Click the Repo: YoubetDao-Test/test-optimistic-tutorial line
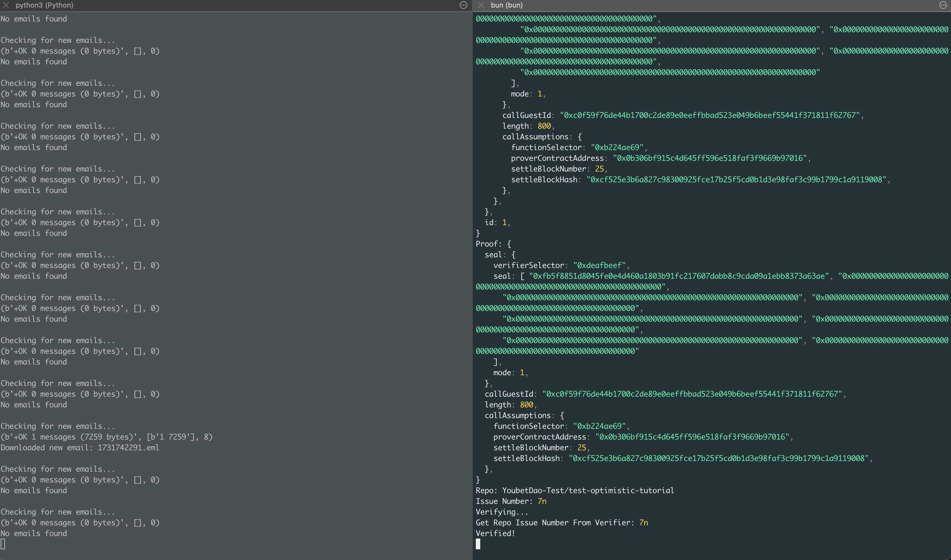Image resolution: width=951 pixels, height=560 pixels. coord(575,491)
